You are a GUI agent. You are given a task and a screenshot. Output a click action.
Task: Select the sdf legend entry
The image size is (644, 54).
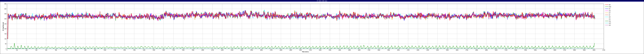[x=608, y=13]
